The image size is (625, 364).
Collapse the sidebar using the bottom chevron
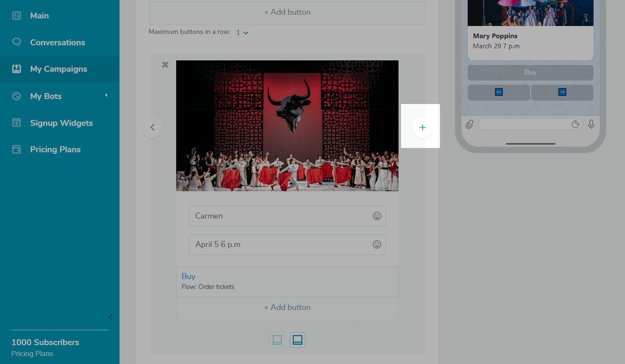[111, 317]
